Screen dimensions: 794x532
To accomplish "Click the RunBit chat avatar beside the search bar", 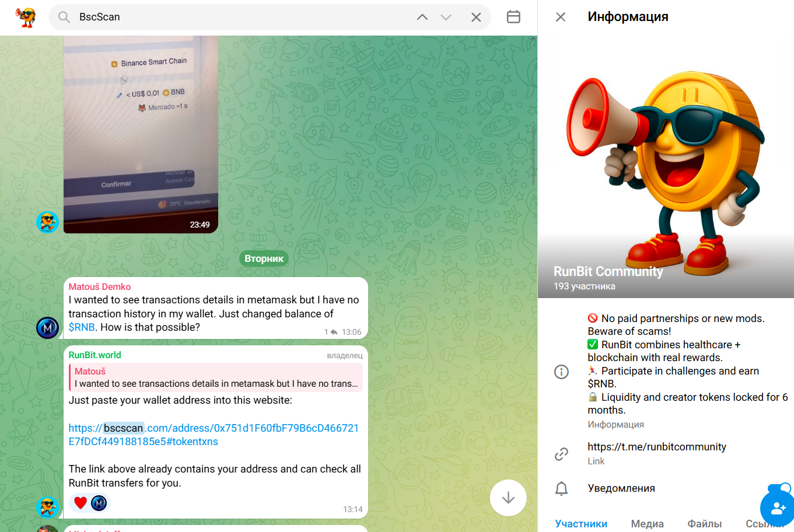I will tap(26, 17).
